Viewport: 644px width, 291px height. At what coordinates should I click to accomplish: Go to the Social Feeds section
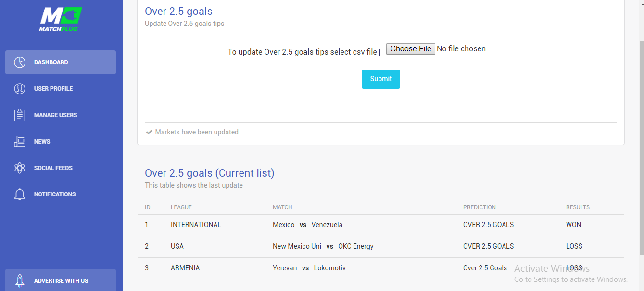coord(61,168)
